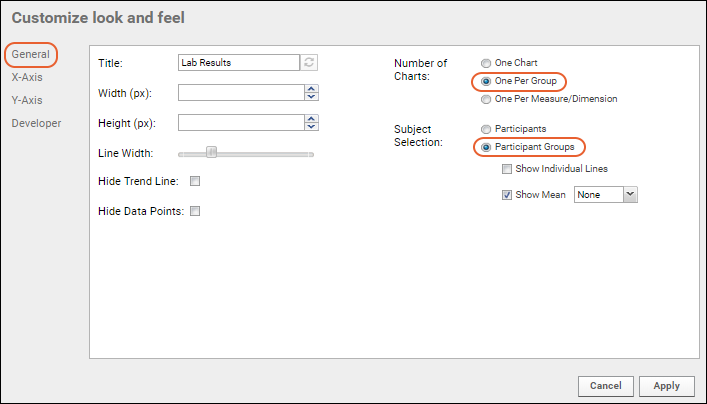Toggle Show Individual Lines checkbox

(507, 169)
